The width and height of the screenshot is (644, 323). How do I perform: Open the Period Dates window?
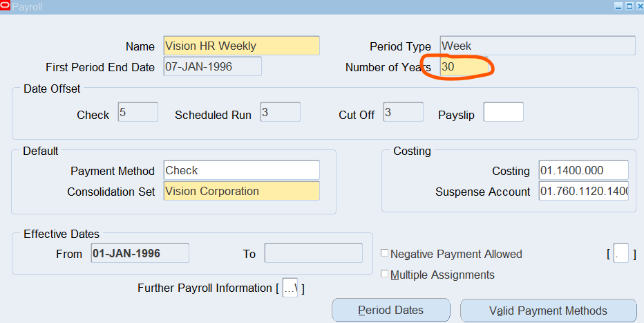point(390,311)
